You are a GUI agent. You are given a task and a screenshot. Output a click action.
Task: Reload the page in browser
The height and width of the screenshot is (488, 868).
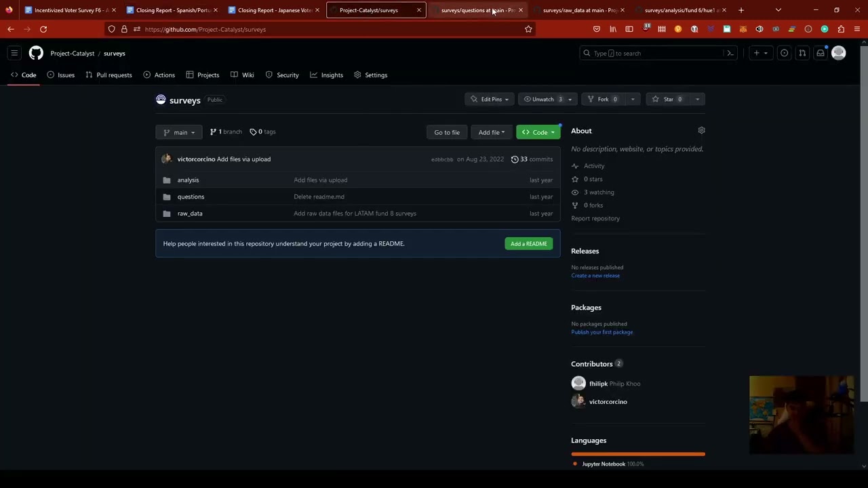click(43, 29)
